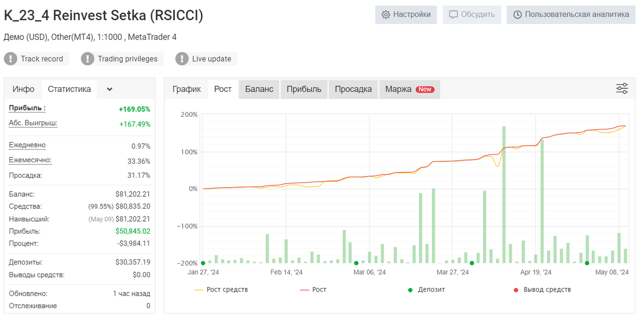
Task: Open the Прибыль chart tab
Action: 304,89
